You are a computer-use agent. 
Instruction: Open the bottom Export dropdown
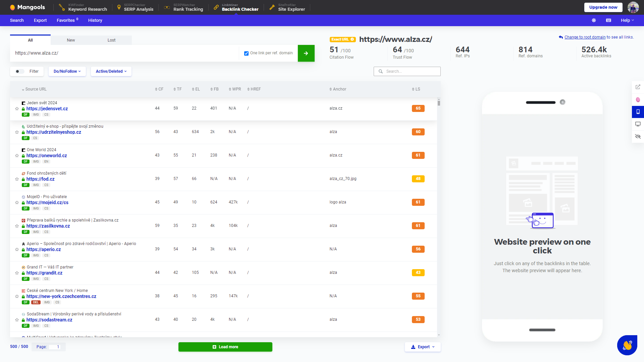tap(423, 347)
